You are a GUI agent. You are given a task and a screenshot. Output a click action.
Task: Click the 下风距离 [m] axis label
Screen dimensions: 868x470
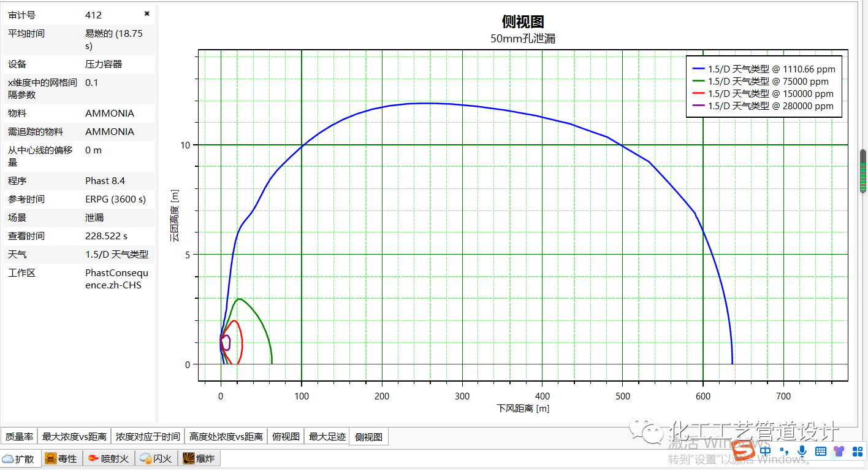click(523, 408)
